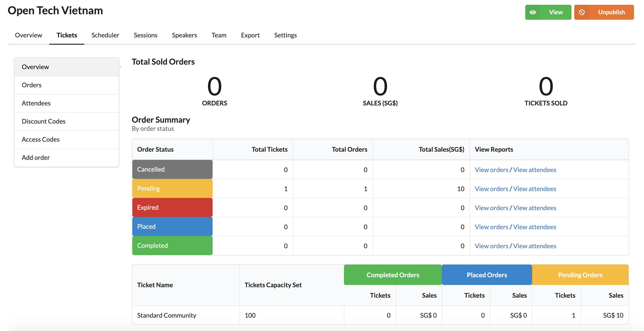Screen dimensions: 644x331
Task: Switch to the Scheduler tab
Action: pos(105,35)
